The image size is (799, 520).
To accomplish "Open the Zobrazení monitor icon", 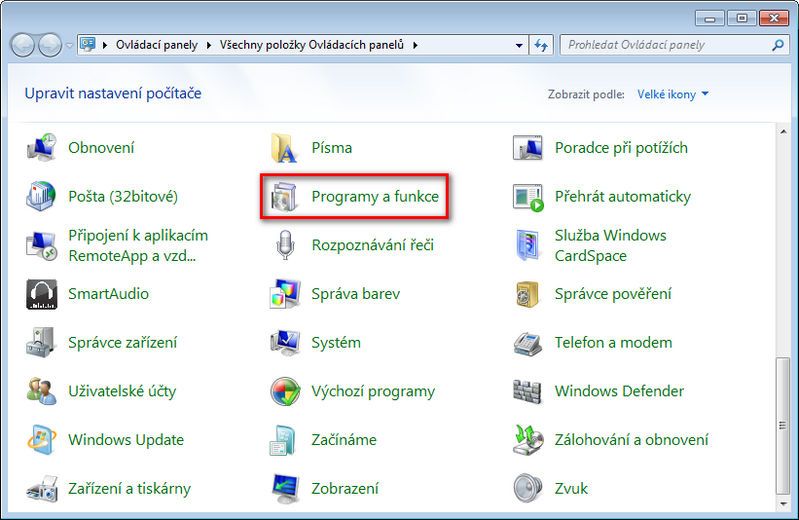I will click(x=284, y=489).
